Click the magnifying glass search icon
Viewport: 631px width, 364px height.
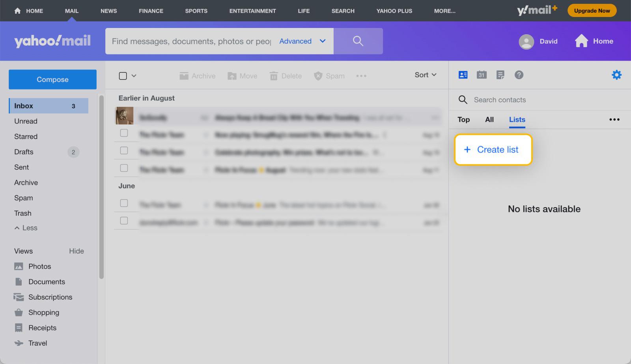tap(358, 41)
